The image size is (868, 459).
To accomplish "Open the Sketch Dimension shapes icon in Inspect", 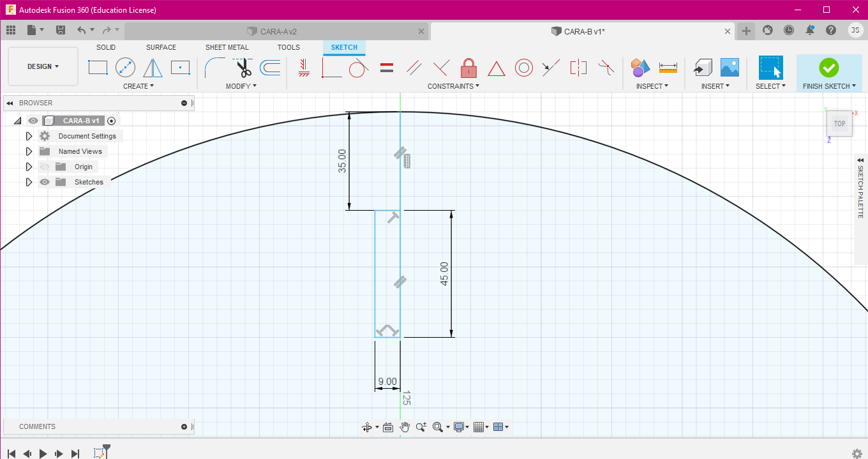I will tap(640, 67).
